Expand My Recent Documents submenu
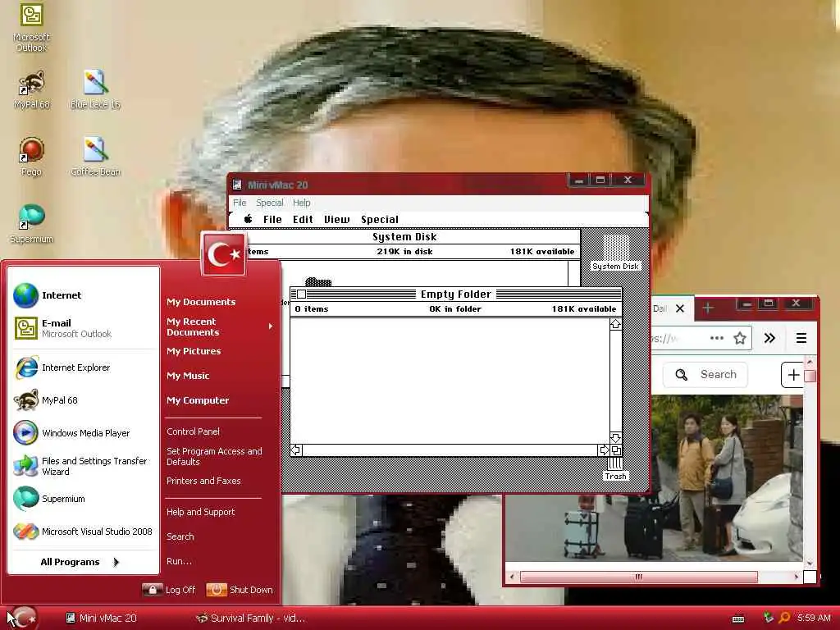 220,326
